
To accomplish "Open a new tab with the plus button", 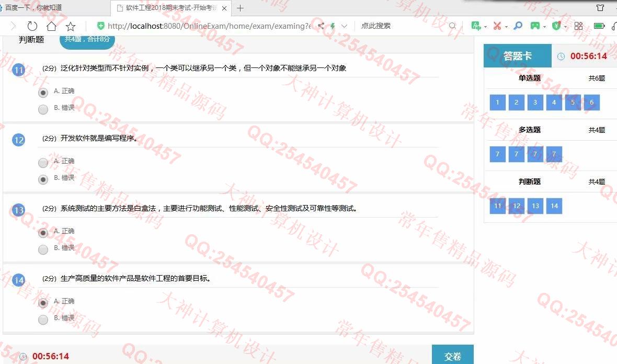I will pyautogui.click(x=240, y=8).
